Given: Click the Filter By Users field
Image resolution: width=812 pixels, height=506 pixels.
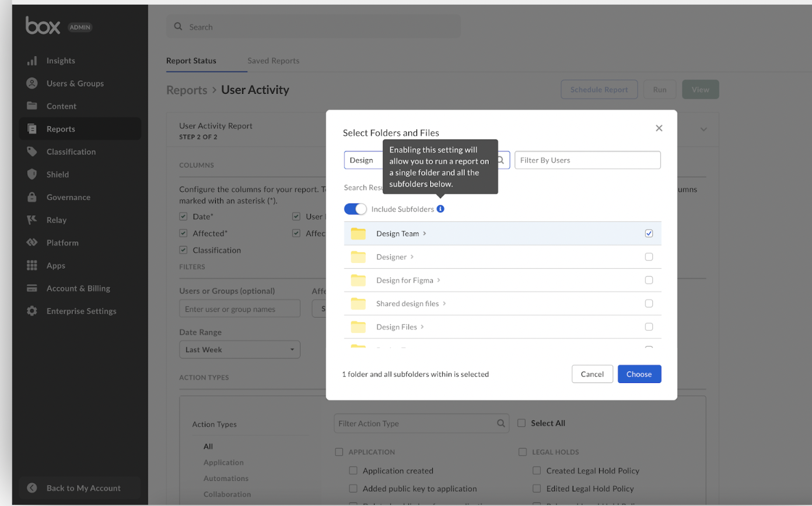Looking at the screenshot, I should (x=587, y=160).
